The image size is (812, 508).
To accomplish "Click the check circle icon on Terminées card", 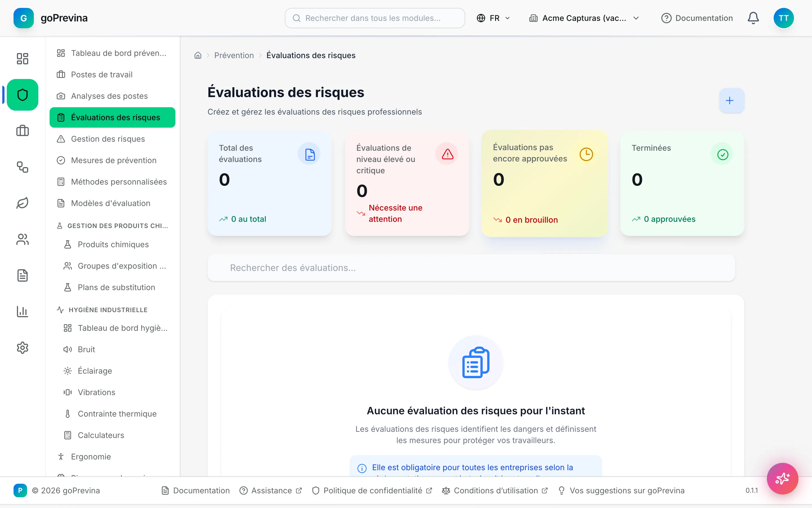I will (722, 154).
